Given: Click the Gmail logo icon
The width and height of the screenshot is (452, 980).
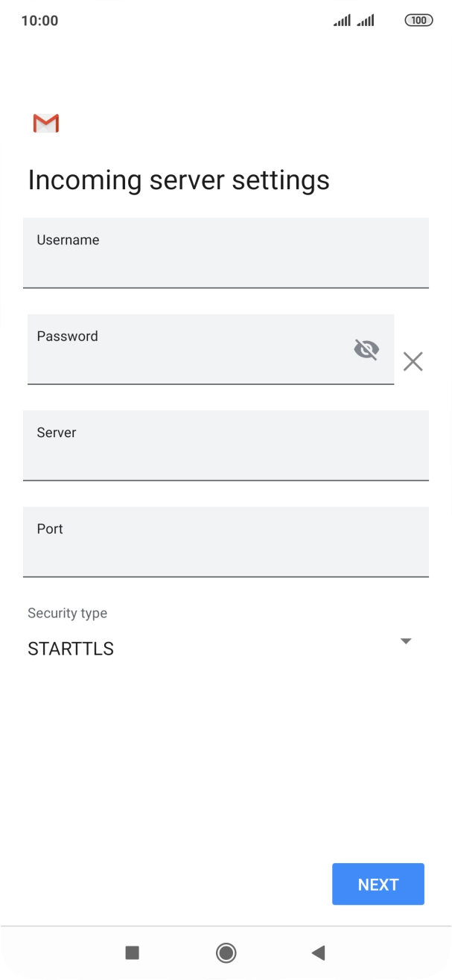Looking at the screenshot, I should (45, 123).
